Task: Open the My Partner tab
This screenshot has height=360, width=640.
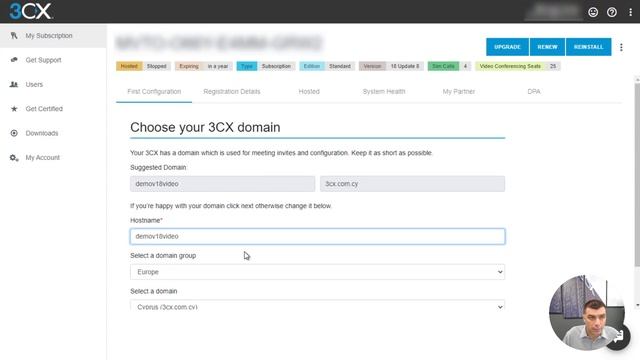Action: click(x=459, y=91)
